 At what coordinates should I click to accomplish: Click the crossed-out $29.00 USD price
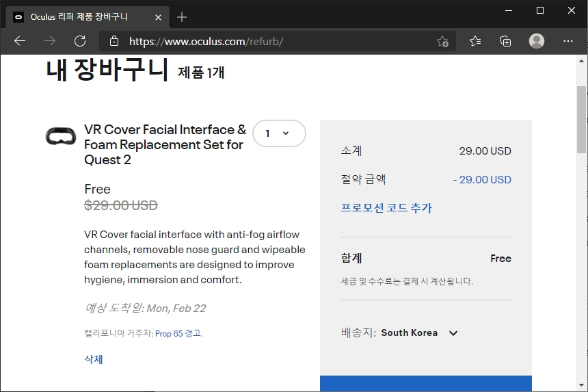coord(121,205)
